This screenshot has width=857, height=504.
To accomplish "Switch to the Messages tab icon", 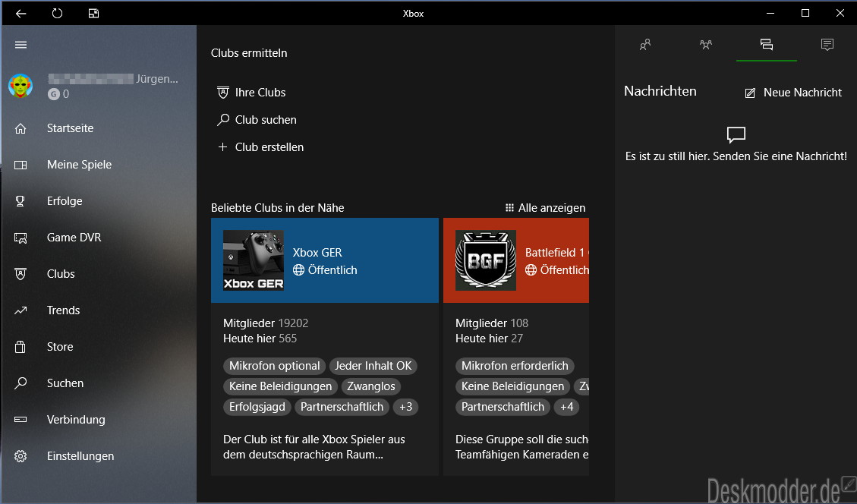I will [x=767, y=45].
